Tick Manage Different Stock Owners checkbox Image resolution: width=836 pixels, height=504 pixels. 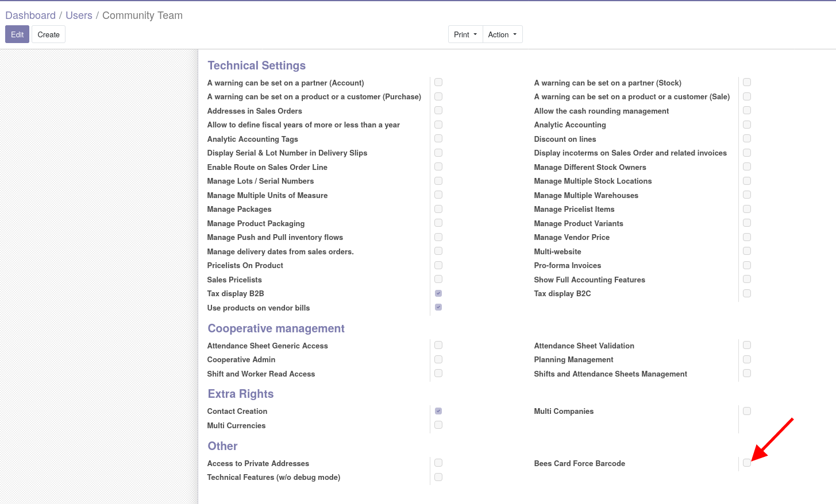[747, 166]
